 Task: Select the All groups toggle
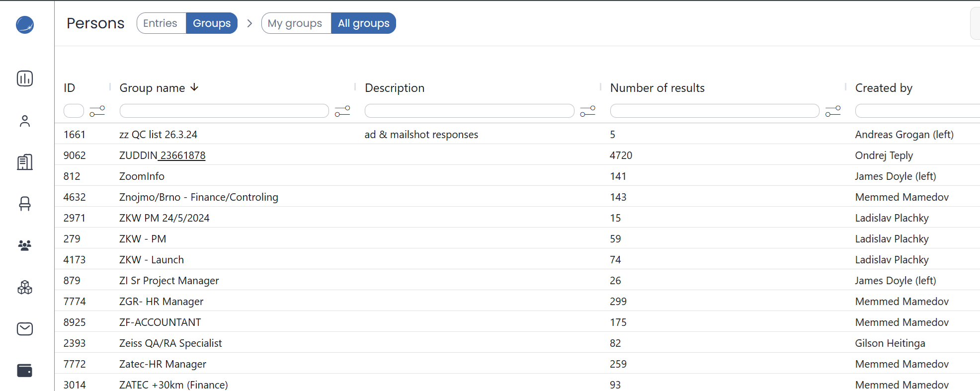tap(363, 23)
